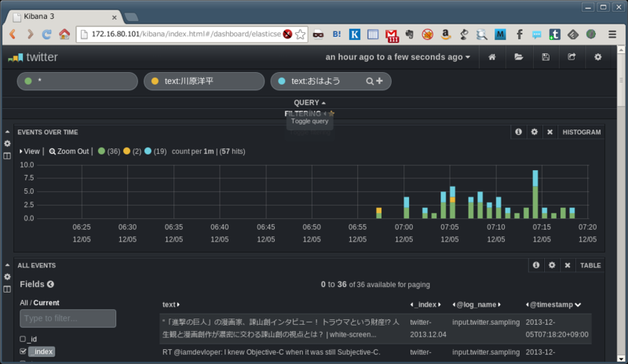Open time range picker dropdown
Screen dimensions: 628x364
click(398, 56)
